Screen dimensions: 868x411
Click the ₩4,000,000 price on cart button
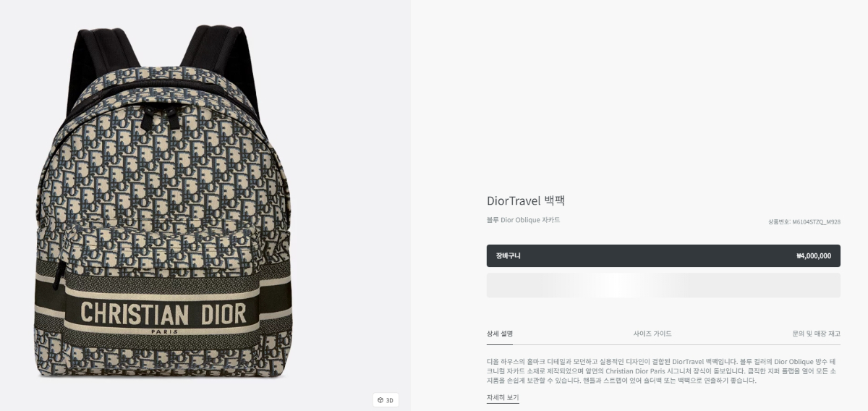813,255
